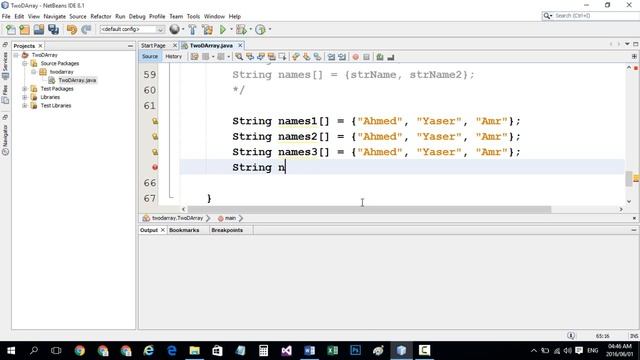Expand the Test Packages tree node
The width and height of the screenshot is (640, 360).
25,89
